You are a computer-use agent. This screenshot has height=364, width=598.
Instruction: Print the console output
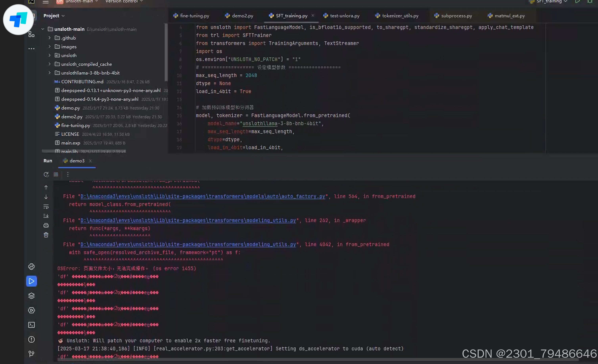(46, 225)
